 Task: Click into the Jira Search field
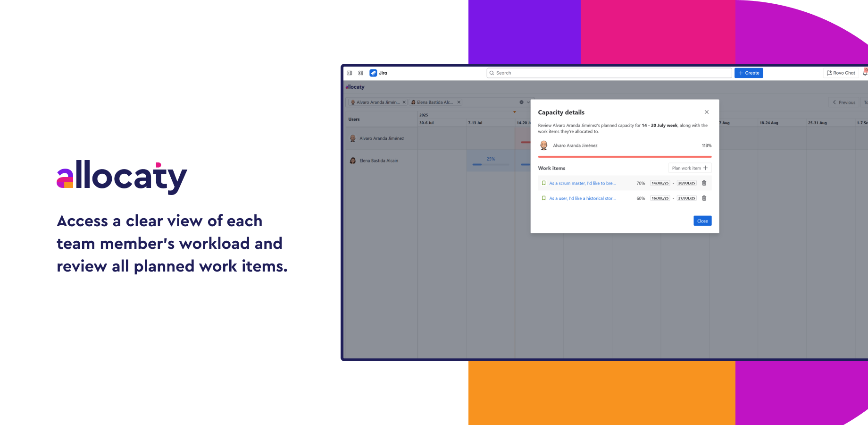(609, 73)
